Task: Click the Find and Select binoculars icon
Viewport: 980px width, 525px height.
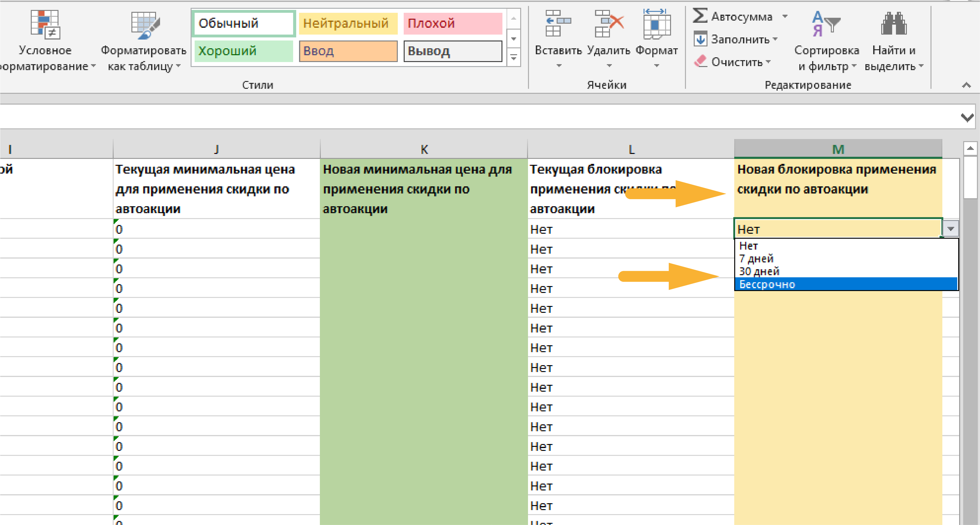Action: 894,24
